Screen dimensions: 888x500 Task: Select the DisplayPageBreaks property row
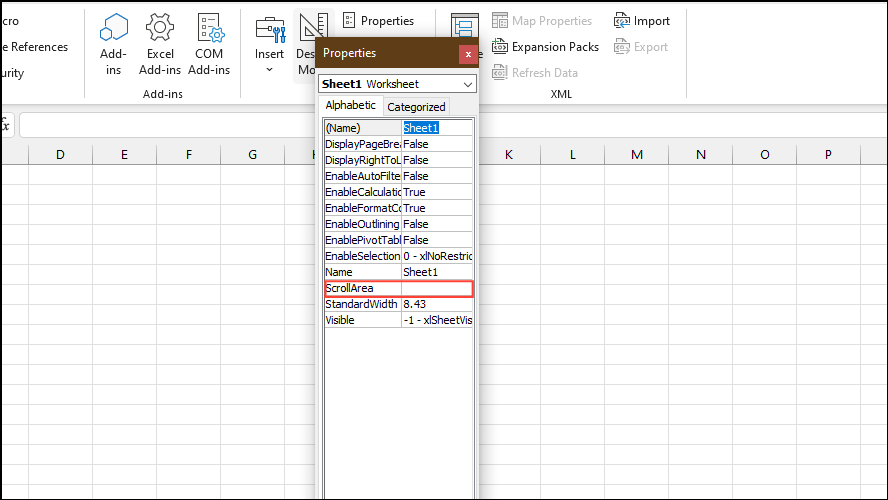399,144
